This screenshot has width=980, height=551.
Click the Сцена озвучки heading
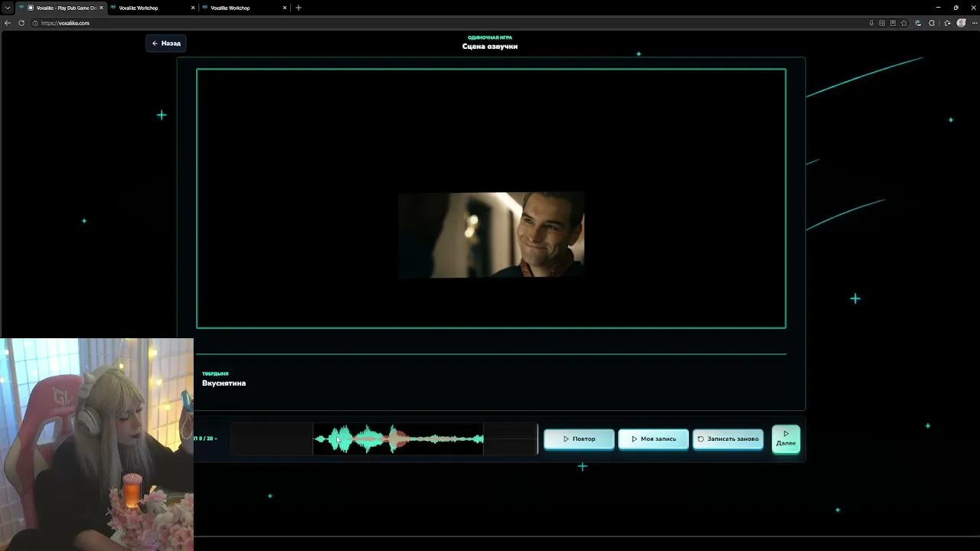(x=490, y=46)
